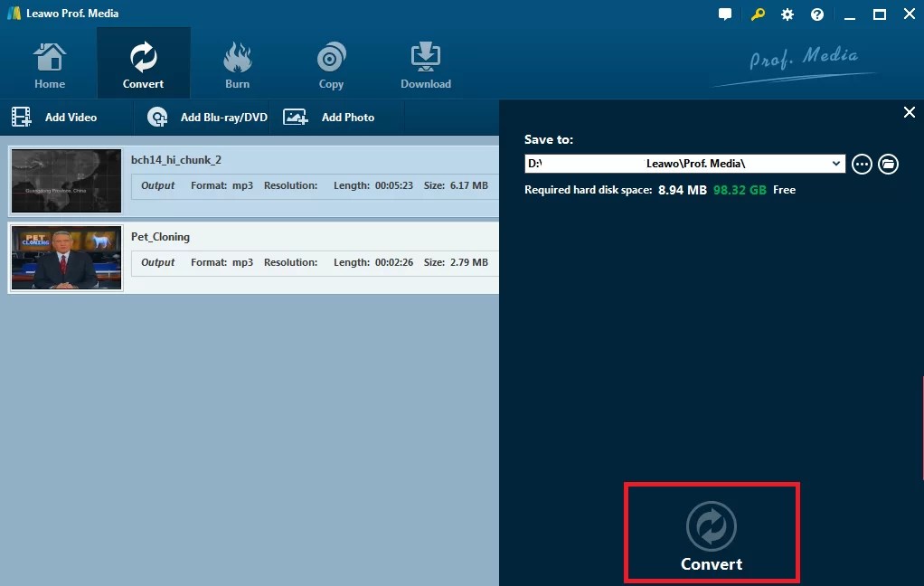The height and width of the screenshot is (586, 924).
Task: Open the settings gear icon
Action: click(x=787, y=14)
